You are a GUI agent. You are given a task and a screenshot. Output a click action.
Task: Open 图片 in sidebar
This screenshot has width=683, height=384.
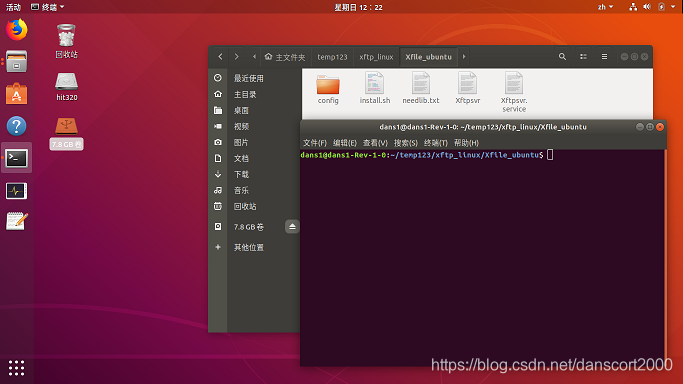pyautogui.click(x=255, y=142)
